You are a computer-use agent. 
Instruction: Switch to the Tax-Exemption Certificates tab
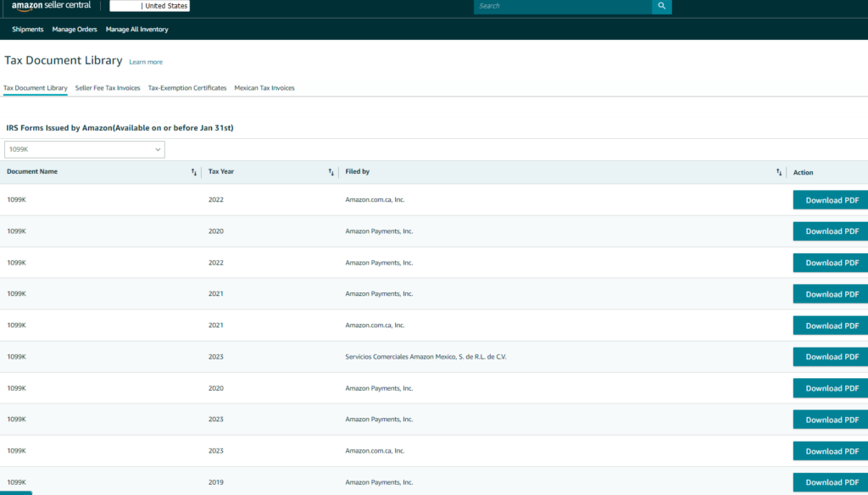click(x=187, y=88)
